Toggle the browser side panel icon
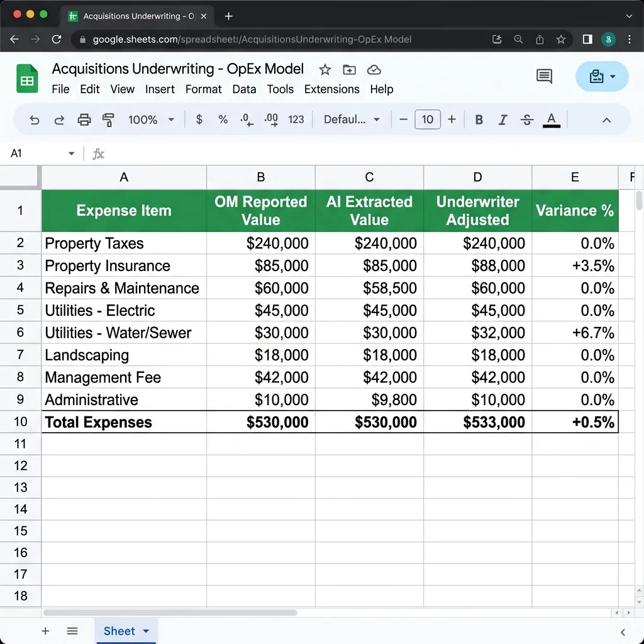This screenshot has height=644, width=644. click(587, 40)
